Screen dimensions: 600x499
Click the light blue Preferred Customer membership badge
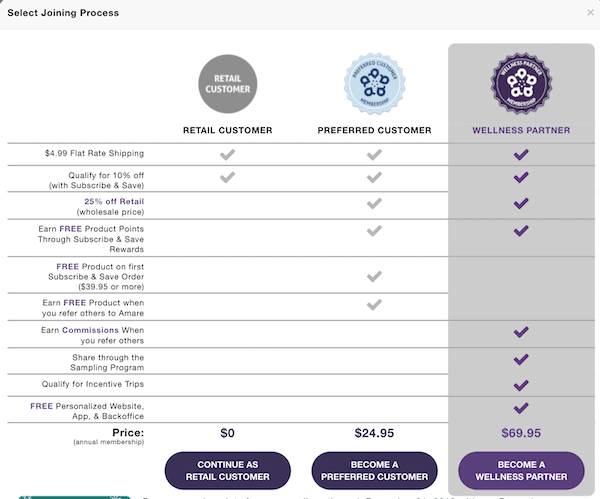click(x=375, y=84)
